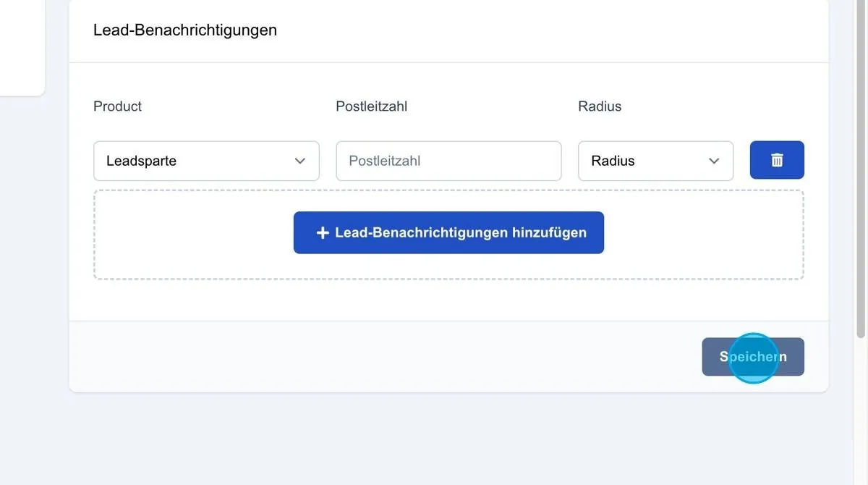This screenshot has width=868, height=485.
Task: Click the Product column label
Action: (x=117, y=106)
